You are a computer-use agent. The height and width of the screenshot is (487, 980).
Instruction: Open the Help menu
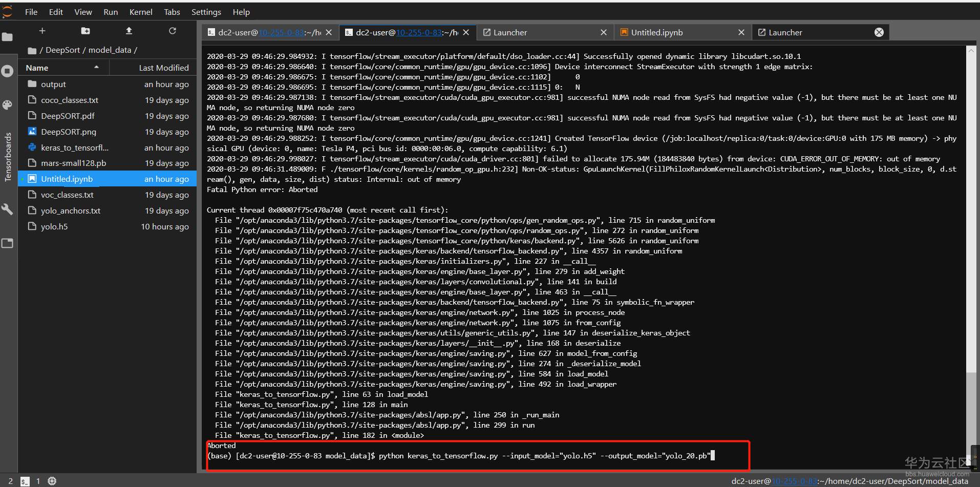(x=241, y=12)
